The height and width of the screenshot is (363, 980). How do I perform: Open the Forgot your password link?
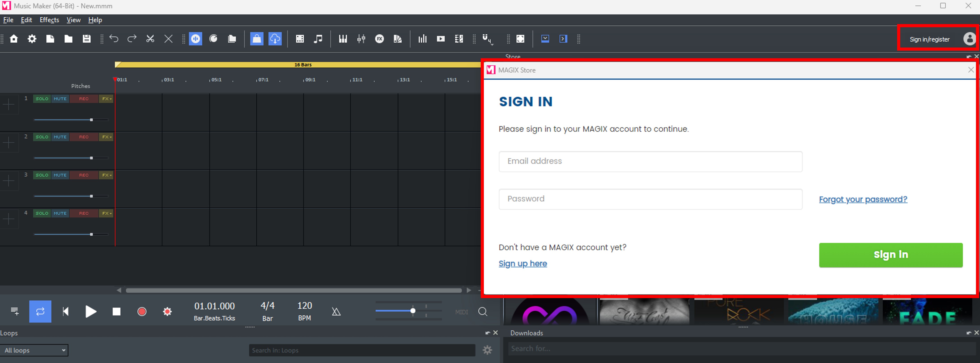click(863, 199)
